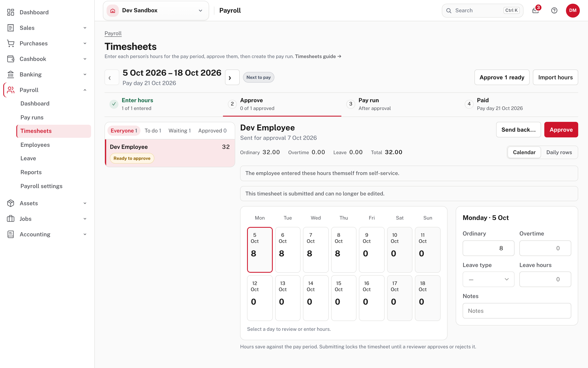Click the Send back… button
Image resolution: width=588 pixels, height=368 pixels.
(518, 130)
